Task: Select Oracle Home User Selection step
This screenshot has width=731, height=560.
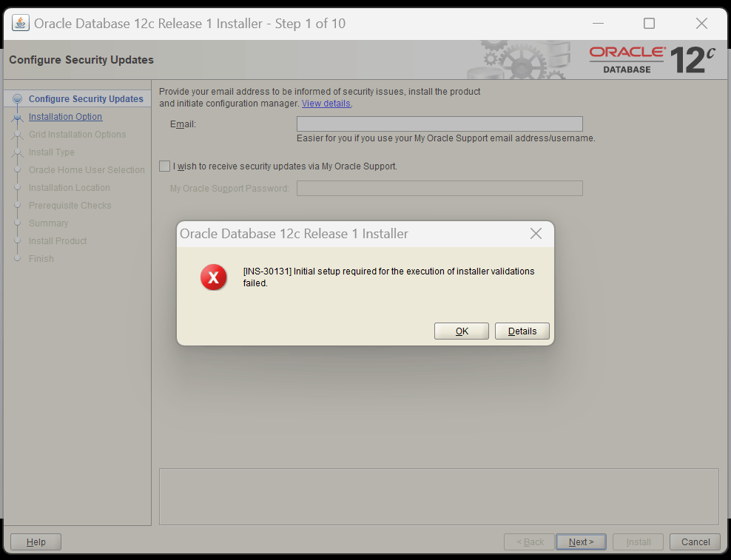Action: (87, 169)
